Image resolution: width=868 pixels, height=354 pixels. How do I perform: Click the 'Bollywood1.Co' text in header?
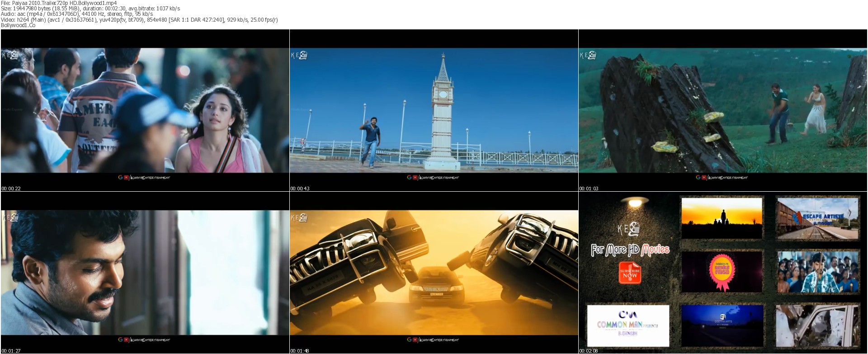(18, 25)
